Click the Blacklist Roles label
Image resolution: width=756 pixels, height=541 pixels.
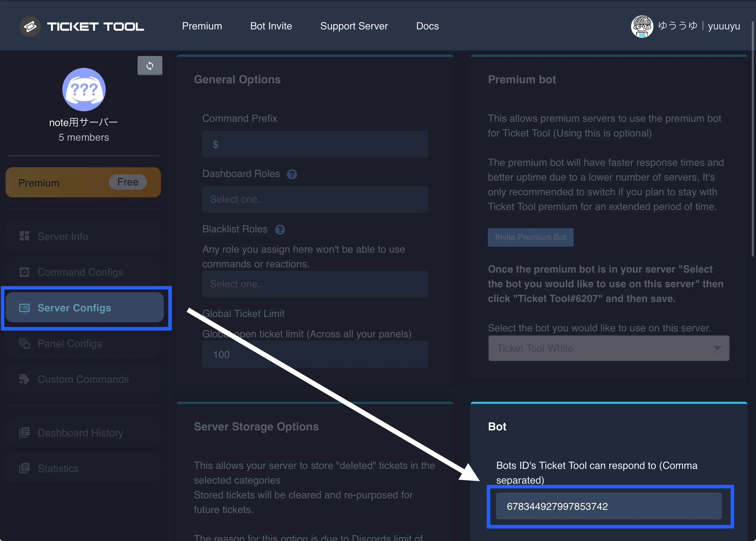(235, 229)
